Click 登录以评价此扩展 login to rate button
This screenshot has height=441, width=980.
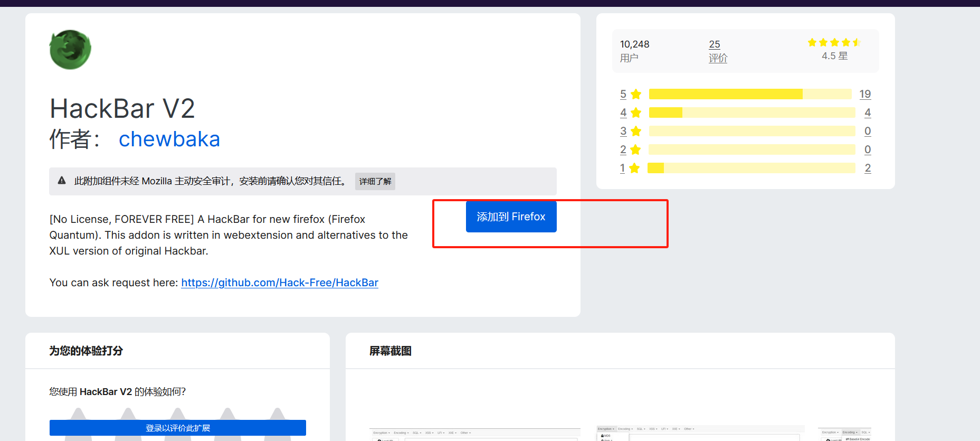178,428
